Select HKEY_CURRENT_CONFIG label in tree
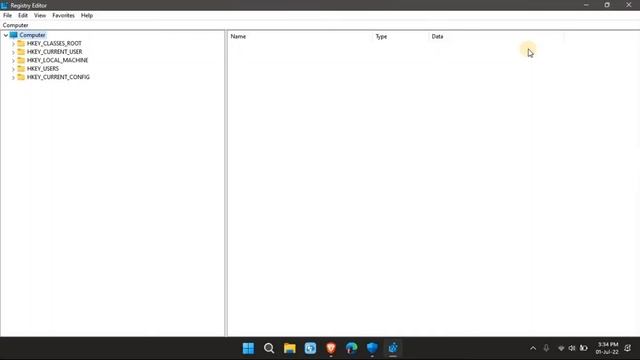The height and width of the screenshot is (360, 640). click(x=58, y=77)
